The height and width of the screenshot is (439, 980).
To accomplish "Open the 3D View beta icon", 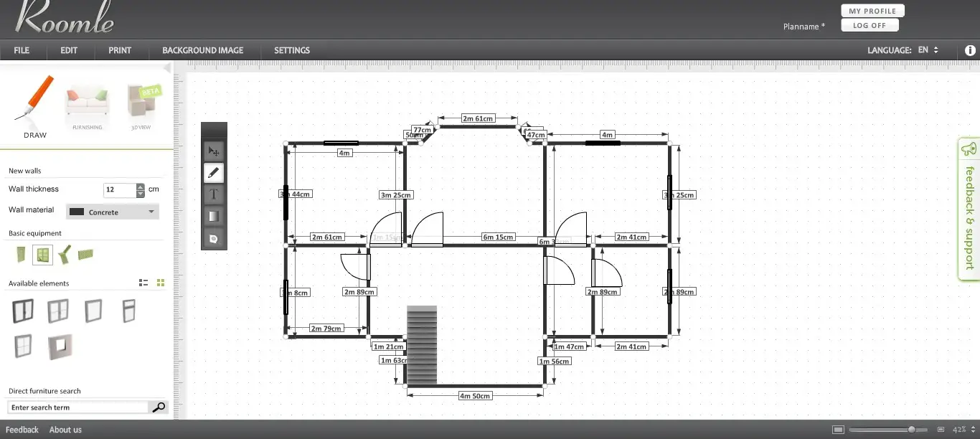I will coord(143,103).
